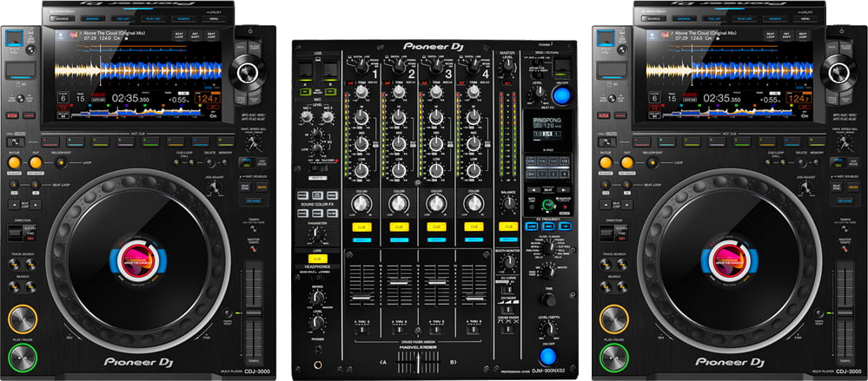868x381 pixels.
Task: Click the mixer TIME knob
Action: [548, 299]
